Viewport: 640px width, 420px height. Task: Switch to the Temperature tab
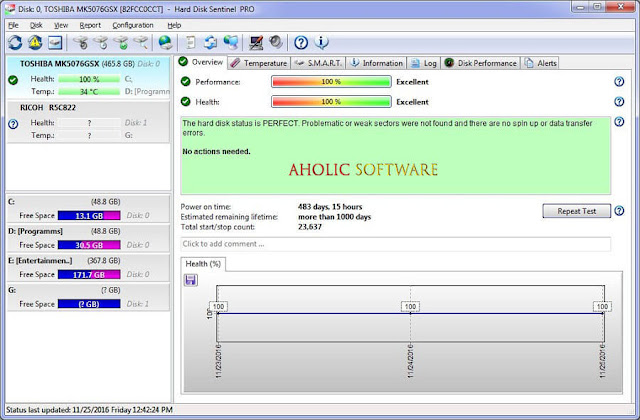(x=259, y=63)
